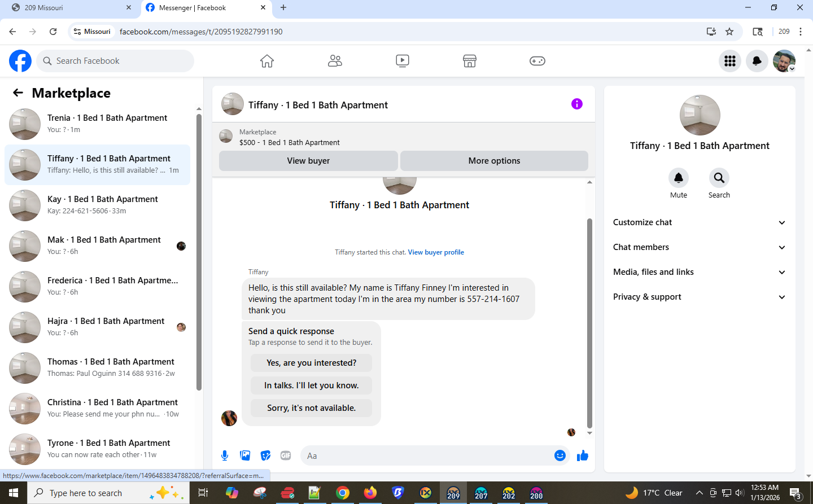Choose a GIF icon
The width and height of the screenshot is (813, 504).
pos(286,455)
